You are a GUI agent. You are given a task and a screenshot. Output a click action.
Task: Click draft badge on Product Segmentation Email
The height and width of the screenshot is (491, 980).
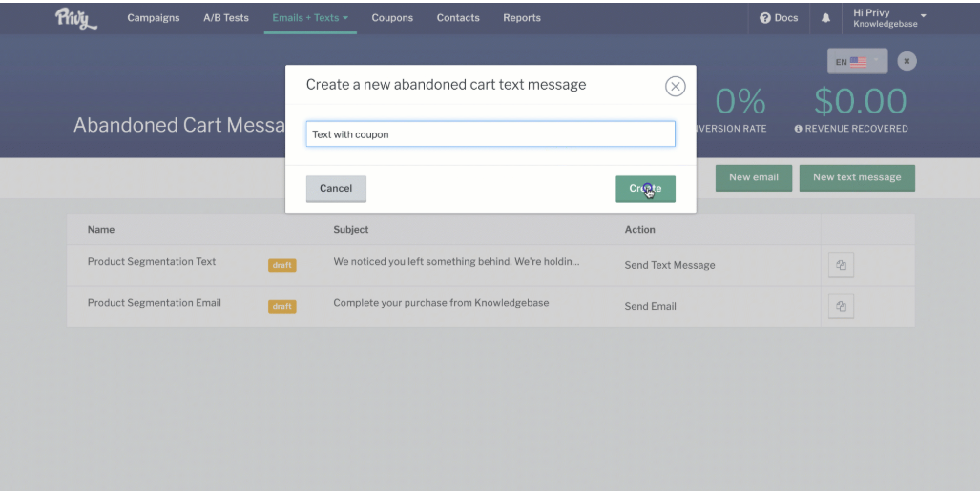[x=281, y=307]
